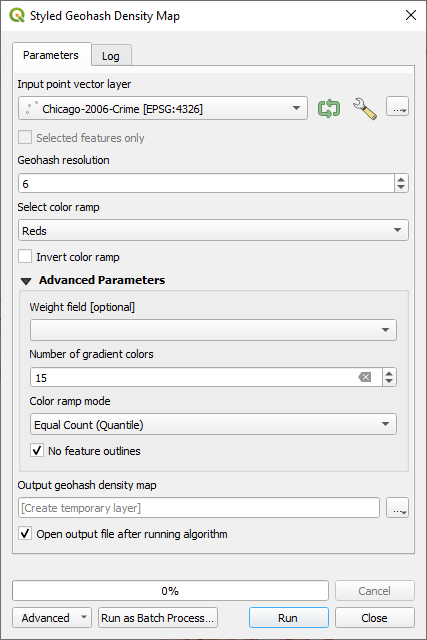Collapse the Advanced Parameters section
The image size is (427, 640).
click(26, 281)
